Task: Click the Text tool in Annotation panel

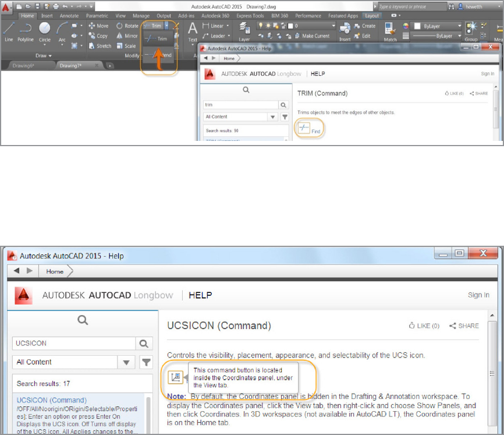Action: coord(193,32)
